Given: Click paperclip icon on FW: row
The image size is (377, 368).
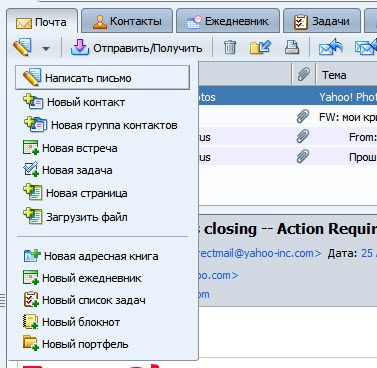Looking at the screenshot, I should [303, 117].
